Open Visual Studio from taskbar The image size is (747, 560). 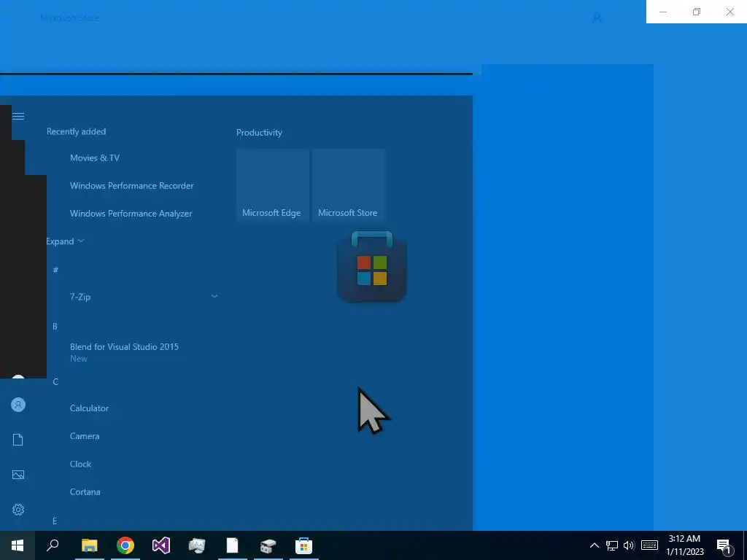pyautogui.click(x=161, y=545)
